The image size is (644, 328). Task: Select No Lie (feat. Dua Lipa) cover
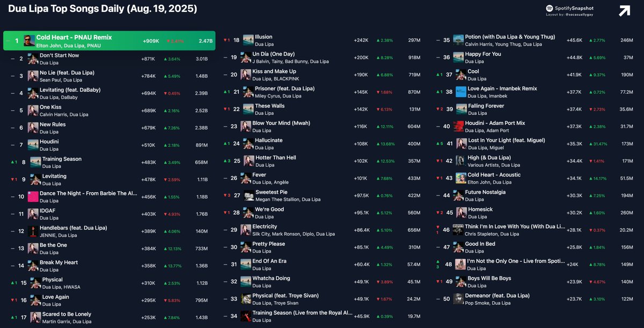click(33, 76)
